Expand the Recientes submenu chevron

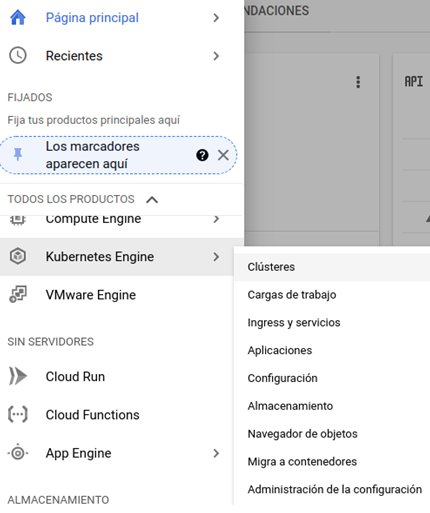tap(216, 56)
